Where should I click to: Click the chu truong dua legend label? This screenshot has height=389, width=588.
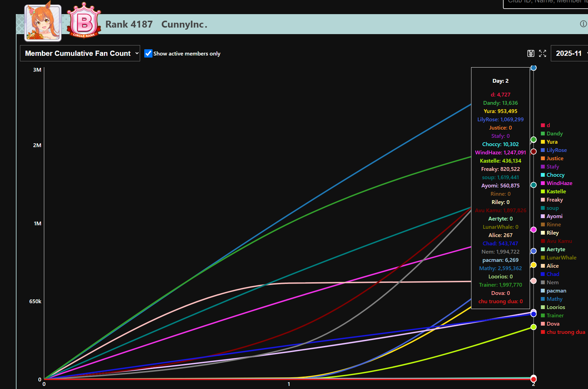(x=566, y=332)
